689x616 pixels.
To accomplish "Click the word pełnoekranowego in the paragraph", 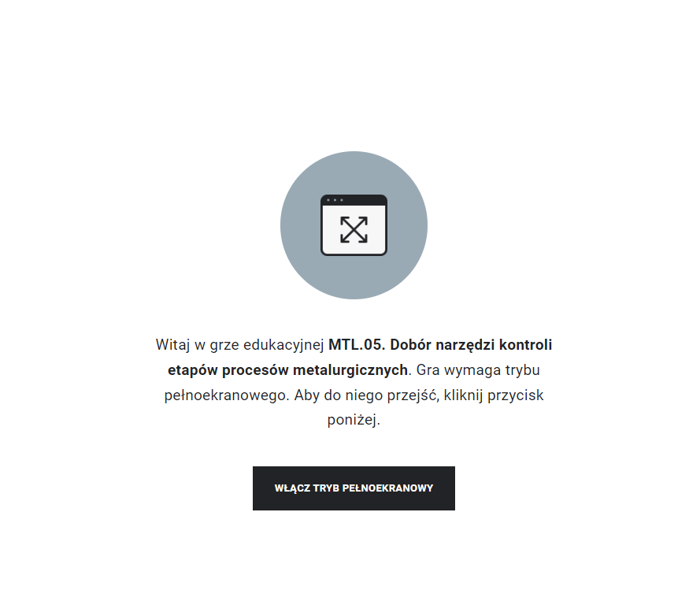I will tap(225, 395).
